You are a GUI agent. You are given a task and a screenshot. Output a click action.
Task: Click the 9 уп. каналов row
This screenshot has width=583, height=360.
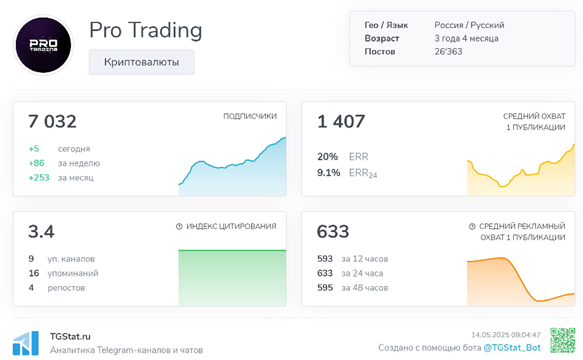62,259
